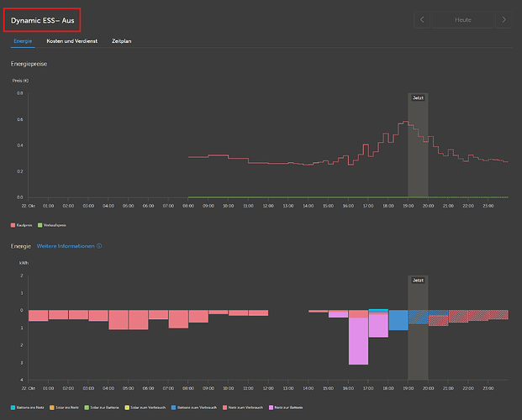The image size is (522, 420).
Task: Go to previous day with left chevron
Action: tap(422, 20)
